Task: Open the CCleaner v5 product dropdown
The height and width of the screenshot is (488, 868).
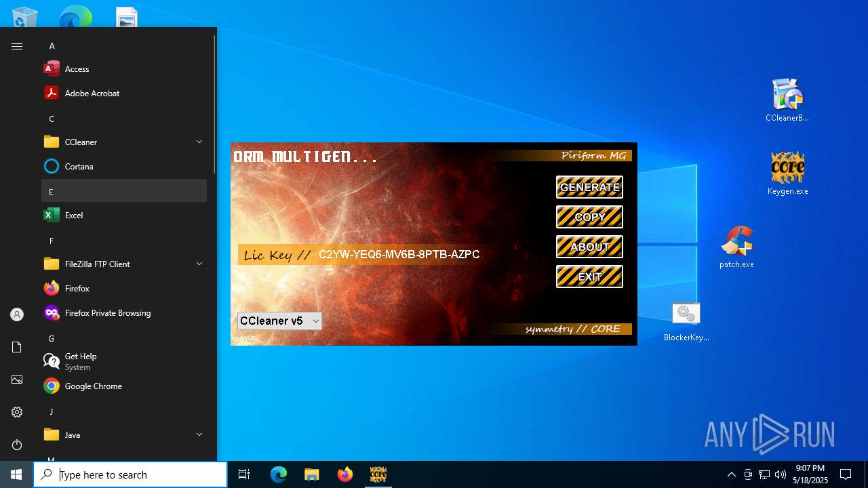Action: (279, 321)
